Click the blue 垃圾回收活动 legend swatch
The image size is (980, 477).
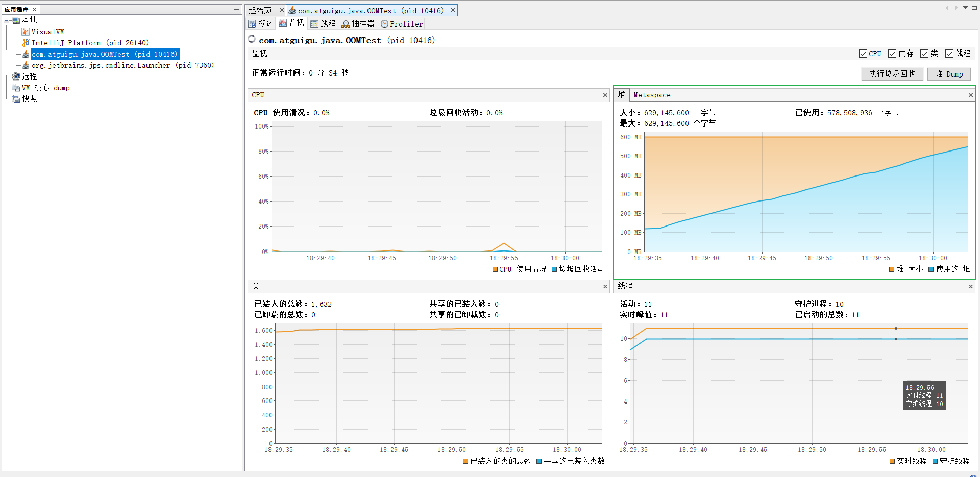[x=554, y=269]
